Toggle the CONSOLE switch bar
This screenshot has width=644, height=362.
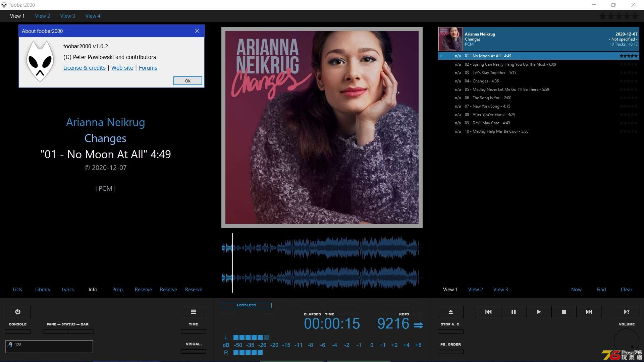[x=18, y=331]
